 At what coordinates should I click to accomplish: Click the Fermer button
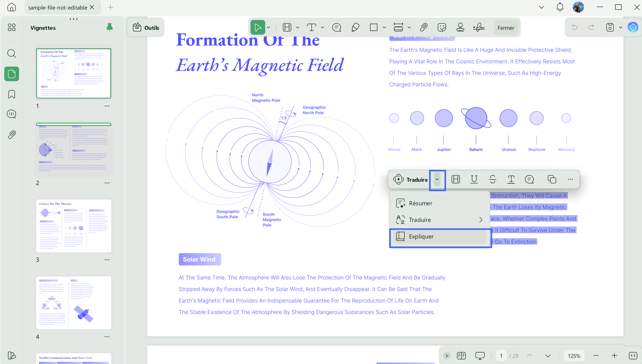(x=506, y=28)
